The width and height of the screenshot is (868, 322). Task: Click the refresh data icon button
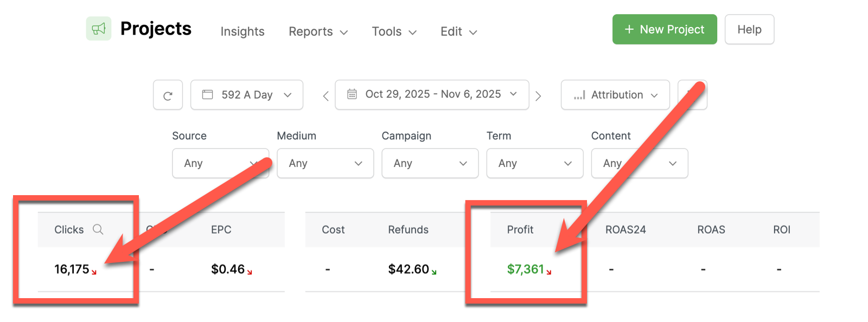168,95
